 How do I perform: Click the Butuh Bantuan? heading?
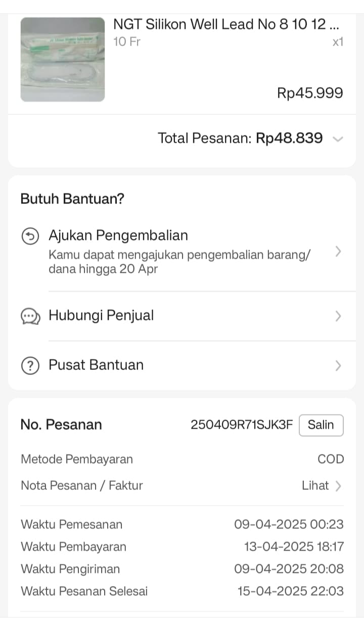[72, 199]
